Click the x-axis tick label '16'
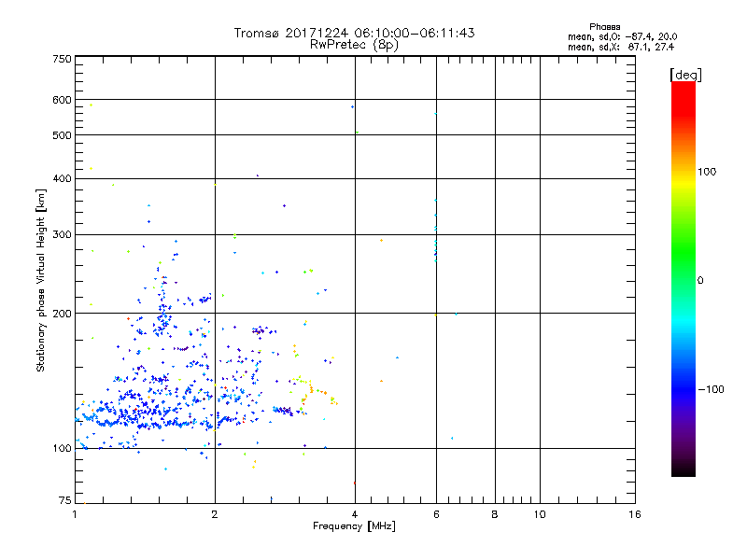747x560 pixels. coord(635,514)
